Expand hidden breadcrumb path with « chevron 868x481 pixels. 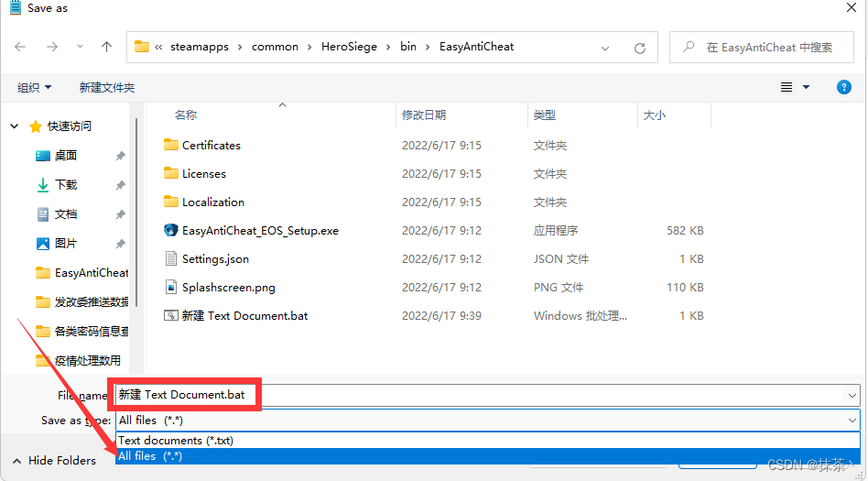(159, 47)
